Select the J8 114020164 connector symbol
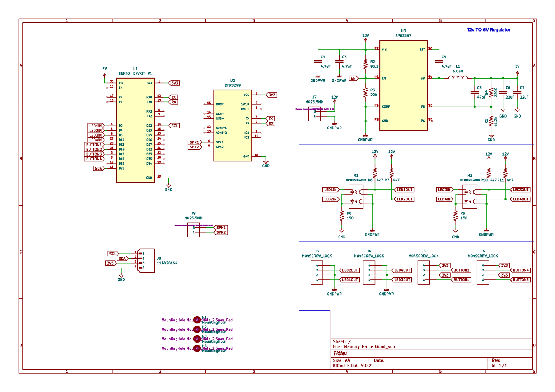Image resolution: width=555 pixels, height=392 pixels. pos(146,261)
